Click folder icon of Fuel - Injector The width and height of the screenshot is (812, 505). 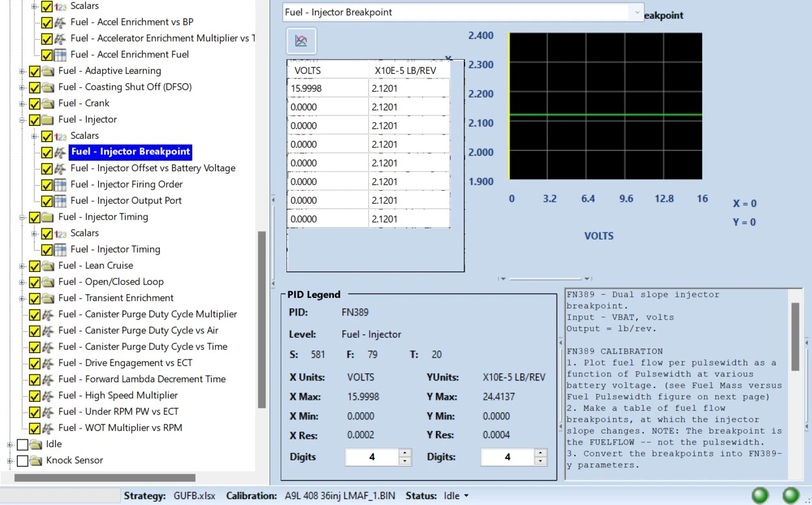pos(48,119)
